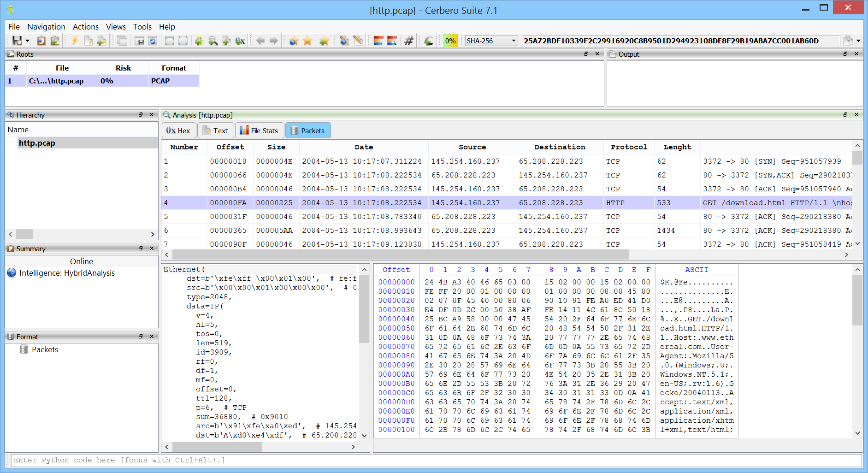Click the HybridAnalysis intelligence globe icon
The image size is (868, 473).
point(11,273)
